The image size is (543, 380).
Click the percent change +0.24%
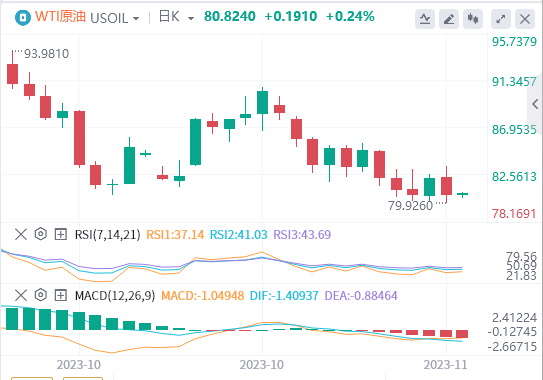click(350, 16)
